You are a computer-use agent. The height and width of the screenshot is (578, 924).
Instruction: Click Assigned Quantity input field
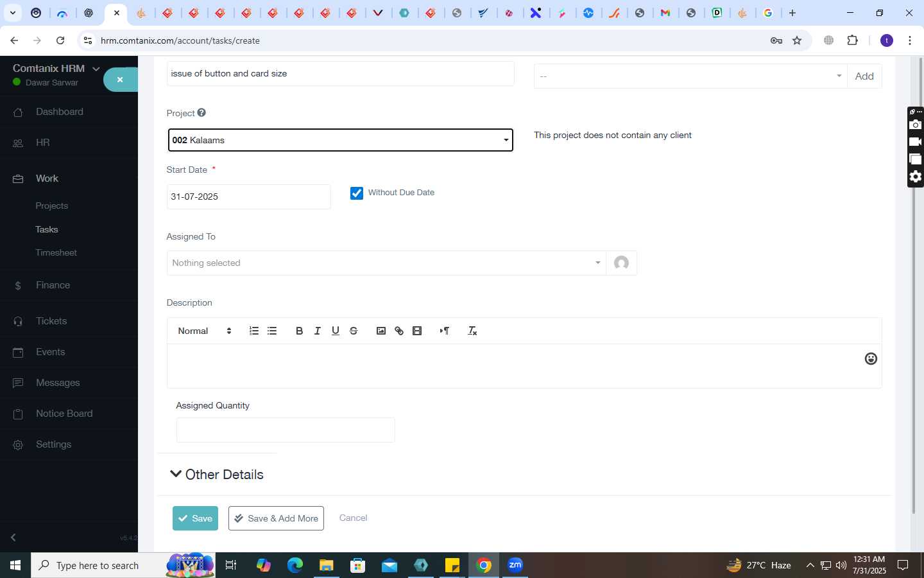pyautogui.click(x=286, y=430)
